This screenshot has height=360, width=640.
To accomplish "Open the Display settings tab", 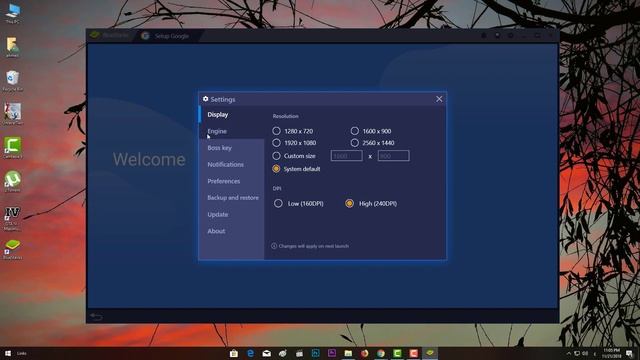I will [x=231, y=115].
